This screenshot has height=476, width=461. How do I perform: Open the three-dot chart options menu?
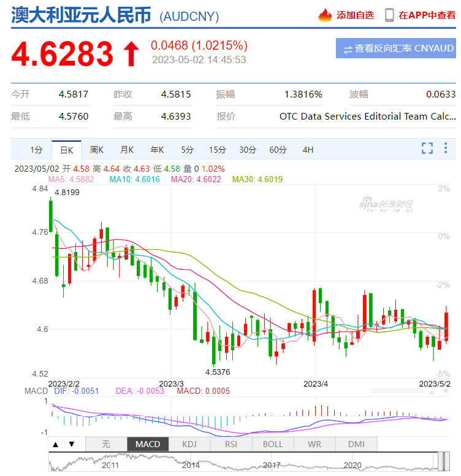[445, 148]
